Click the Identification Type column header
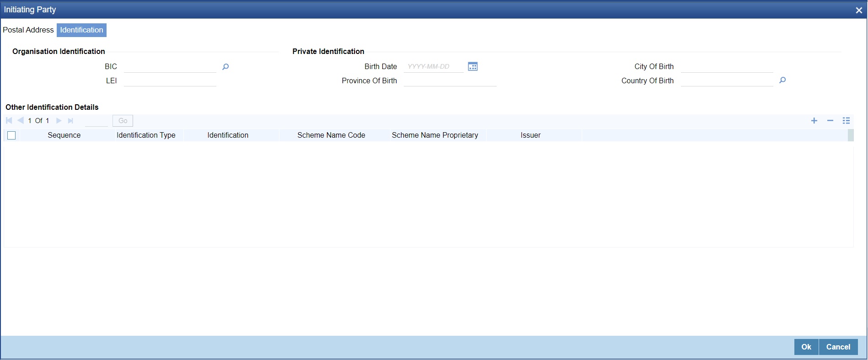 point(146,135)
